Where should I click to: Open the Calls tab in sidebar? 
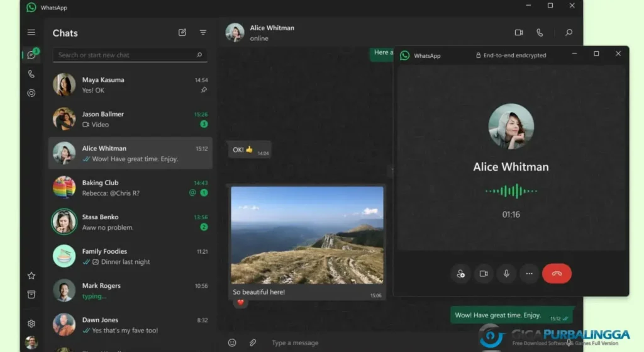[x=31, y=74]
